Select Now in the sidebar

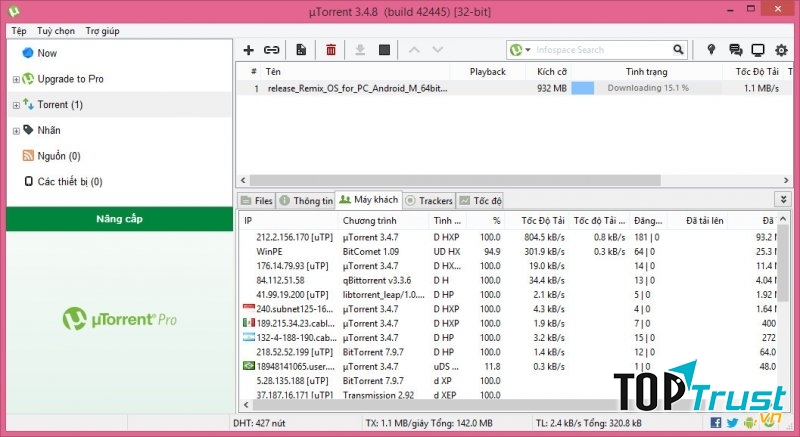coord(47,53)
